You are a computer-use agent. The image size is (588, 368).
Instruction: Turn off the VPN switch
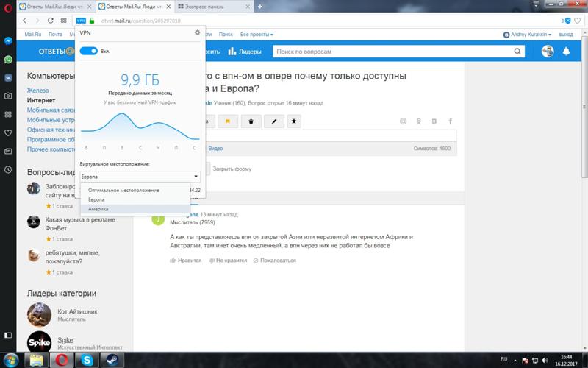click(x=89, y=51)
